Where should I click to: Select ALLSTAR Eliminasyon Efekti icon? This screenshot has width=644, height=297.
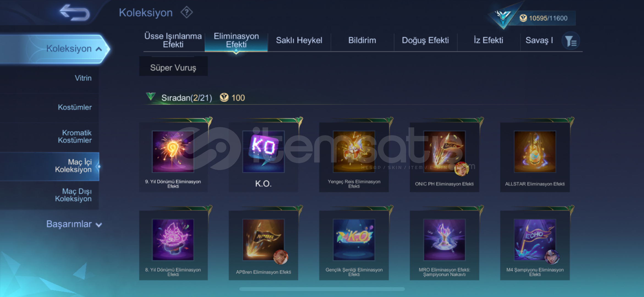535,152
